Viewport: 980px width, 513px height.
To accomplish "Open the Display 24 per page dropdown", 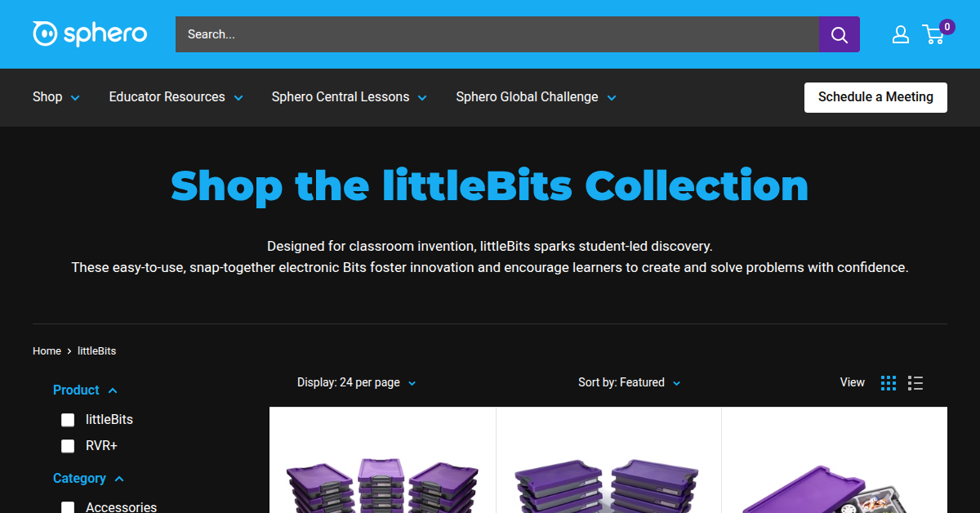I will 356,382.
